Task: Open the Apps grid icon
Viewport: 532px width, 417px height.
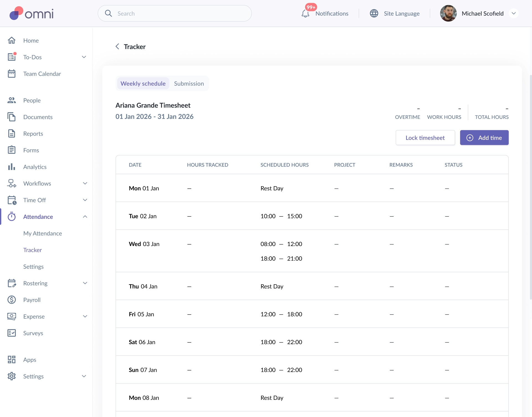Action: tap(12, 360)
